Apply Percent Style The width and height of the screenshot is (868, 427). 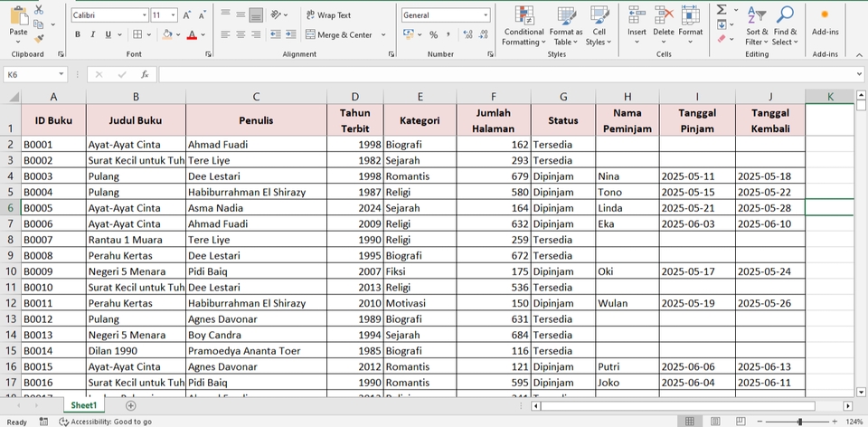click(x=433, y=34)
